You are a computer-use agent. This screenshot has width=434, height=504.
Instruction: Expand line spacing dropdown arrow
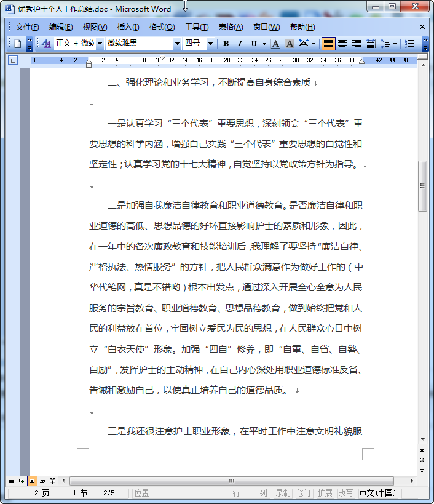click(x=395, y=44)
